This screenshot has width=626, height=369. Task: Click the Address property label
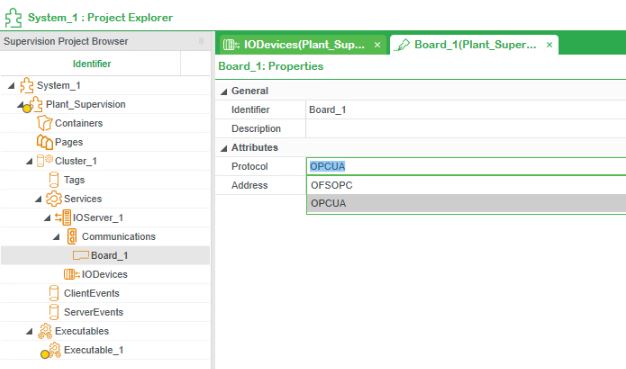pos(250,185)
